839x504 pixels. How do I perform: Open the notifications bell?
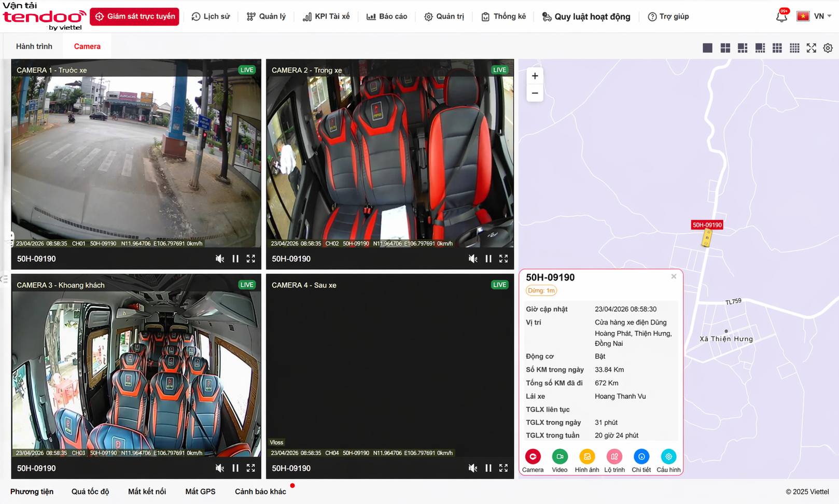[781, 17]
